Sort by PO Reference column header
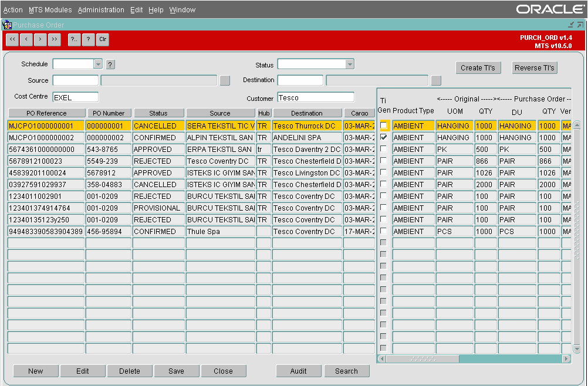 [46, 113]
